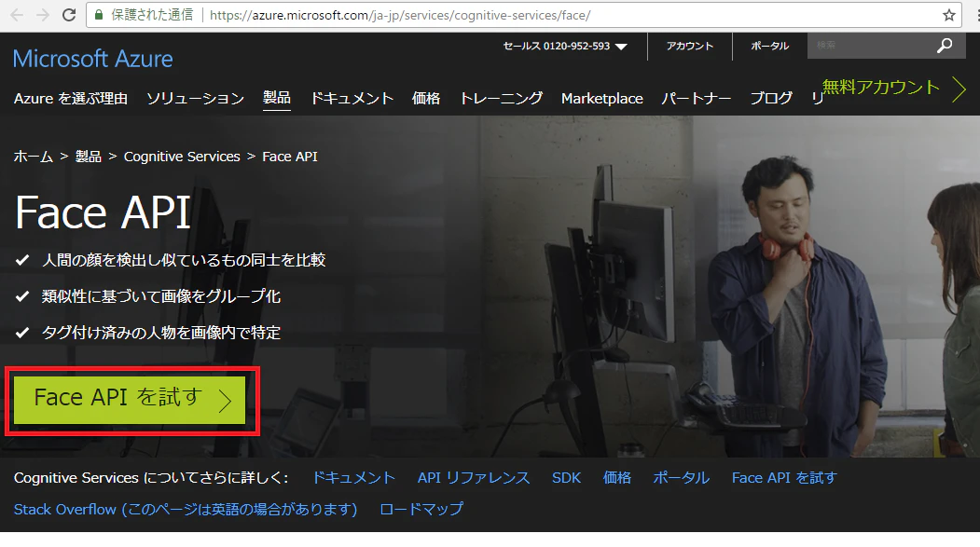Open the セールス 0120-952-593 dropdown
The width and height of the screenshot is (980, 547).
click(x=565, y=47)
